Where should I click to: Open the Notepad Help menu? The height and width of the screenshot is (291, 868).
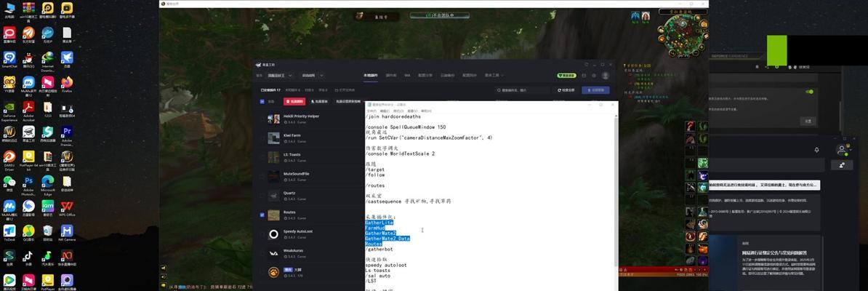(427, 111)
